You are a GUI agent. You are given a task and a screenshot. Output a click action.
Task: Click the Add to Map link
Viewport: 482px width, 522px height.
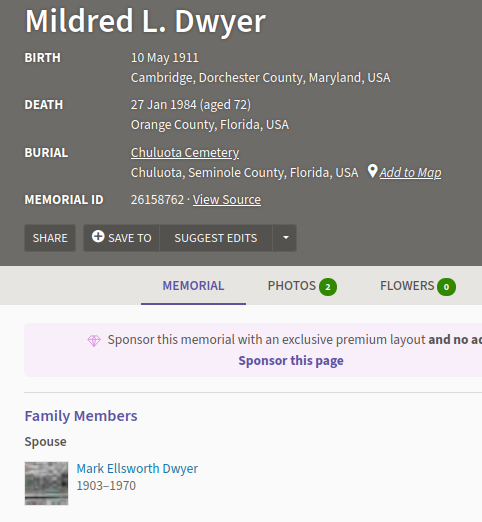pos(410,173)
